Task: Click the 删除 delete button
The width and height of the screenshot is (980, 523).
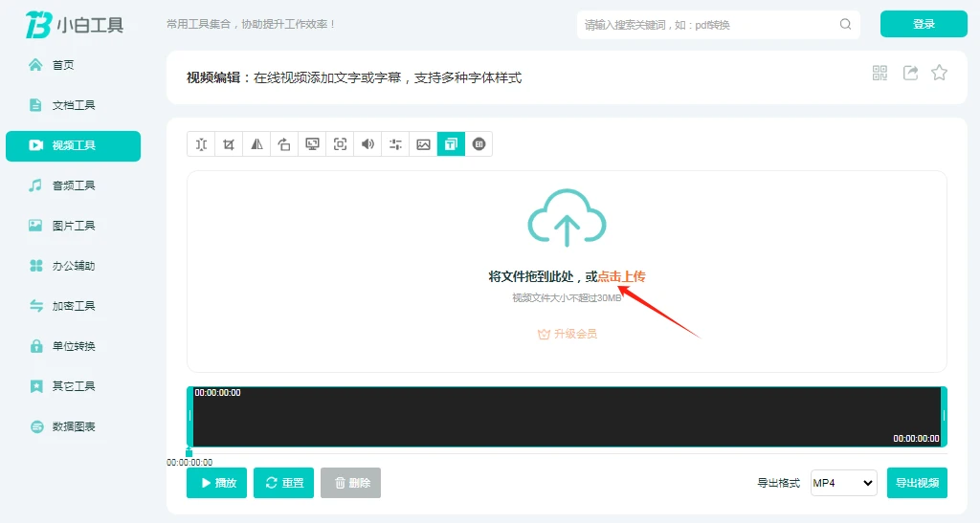Action: (350, 483)
